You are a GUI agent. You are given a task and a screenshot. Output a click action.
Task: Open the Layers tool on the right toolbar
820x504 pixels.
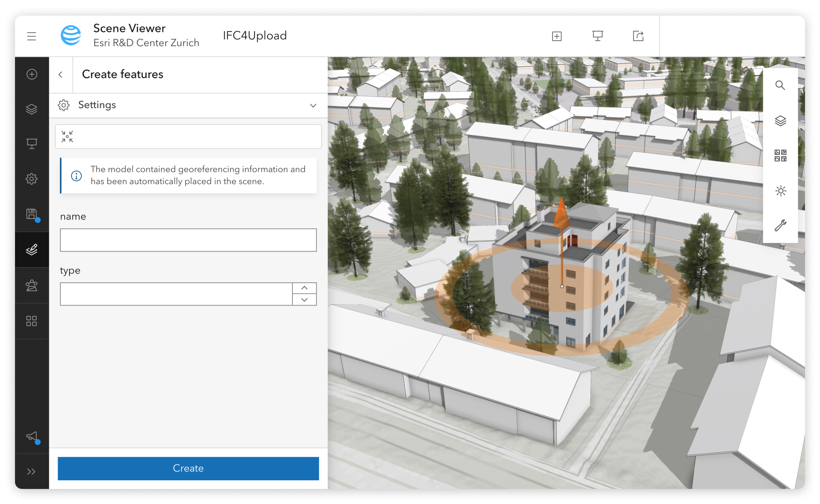pyautogui.click(x=781, y=121)
